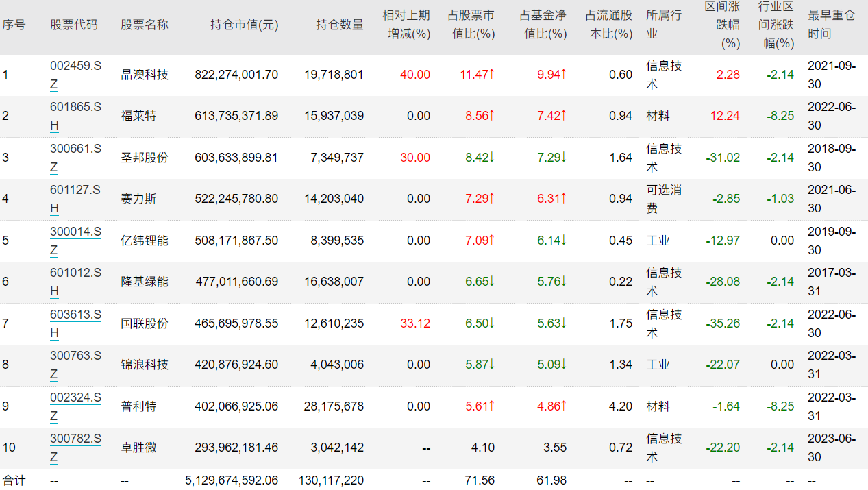This screenshot has width=868, height=490.
Task: Select stock name 卓胜微
Action: [138, 448]
